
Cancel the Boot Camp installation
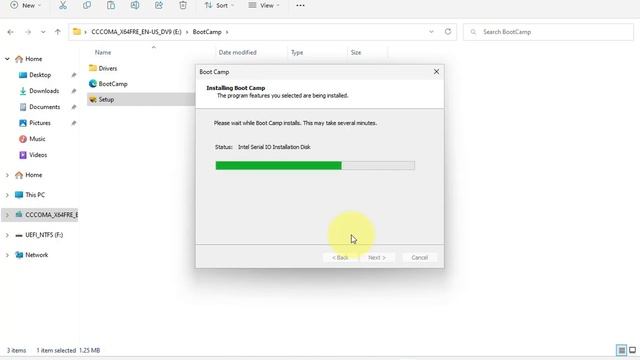[x=419, y=258]
